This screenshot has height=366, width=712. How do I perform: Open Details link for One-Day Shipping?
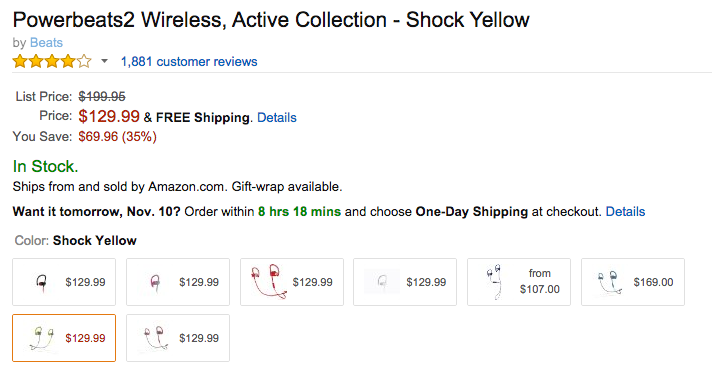pyautogui.click(x=625, y=212)
